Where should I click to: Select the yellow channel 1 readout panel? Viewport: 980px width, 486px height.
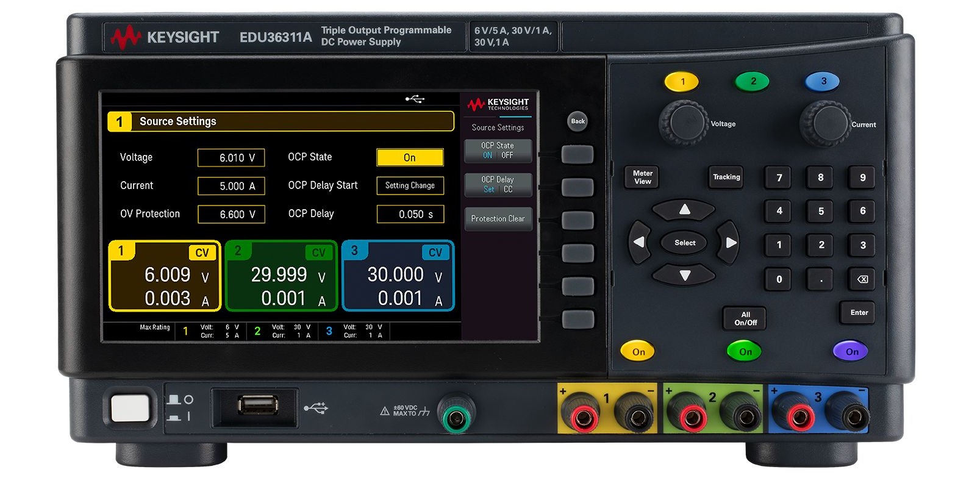pos(164,276)
